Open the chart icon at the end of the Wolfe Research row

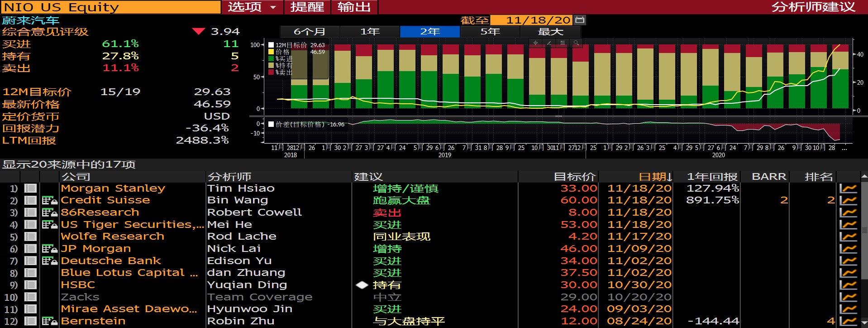848,236
